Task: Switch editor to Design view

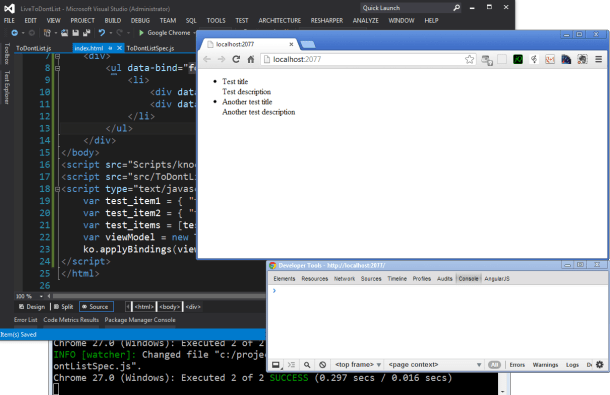Action: coord(32,307)
